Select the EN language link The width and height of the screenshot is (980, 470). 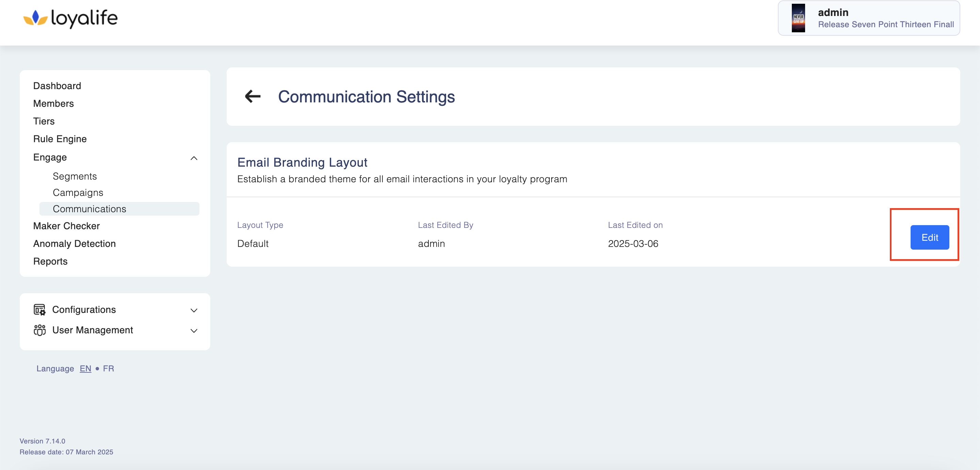click(85, 368)
